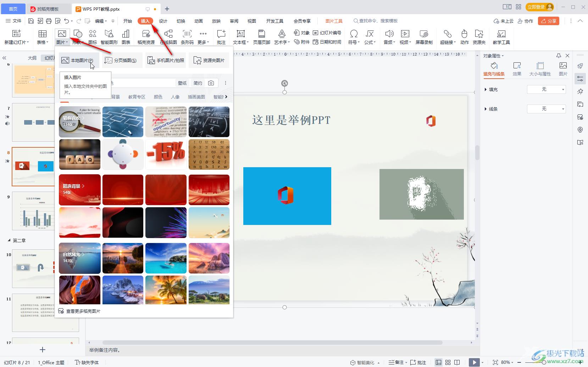Switch to slide sorter view
This screenshot has height=367, width=588.
point(448,362)
